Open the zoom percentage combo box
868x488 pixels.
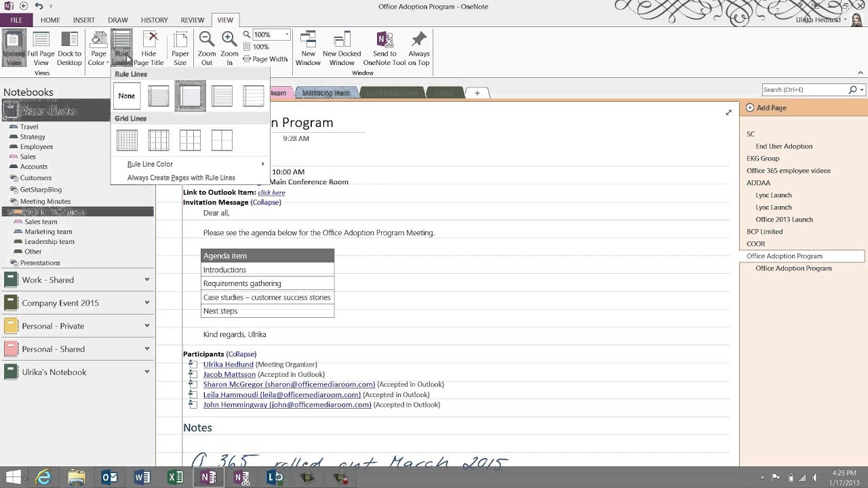(272, 35)
